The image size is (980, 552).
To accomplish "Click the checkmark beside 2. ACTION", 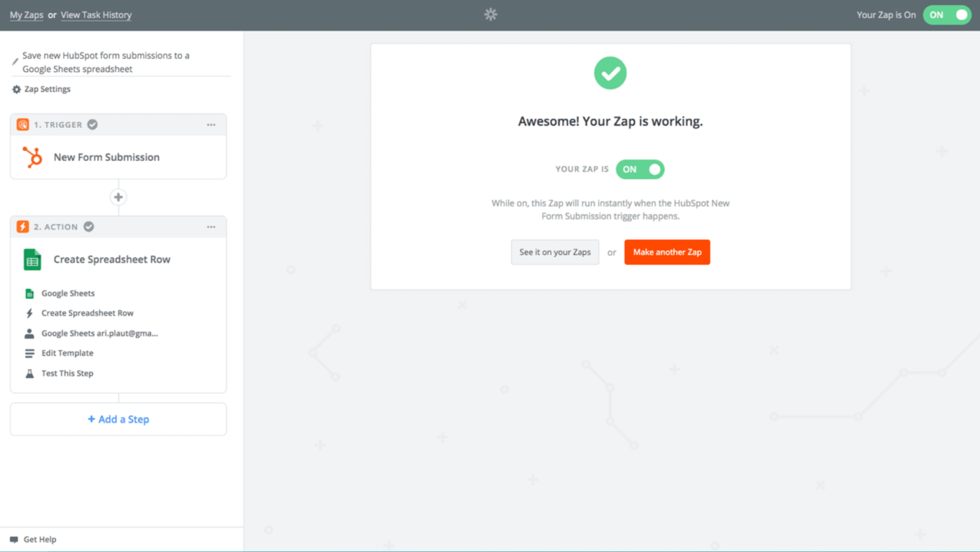I will point(89,227).
